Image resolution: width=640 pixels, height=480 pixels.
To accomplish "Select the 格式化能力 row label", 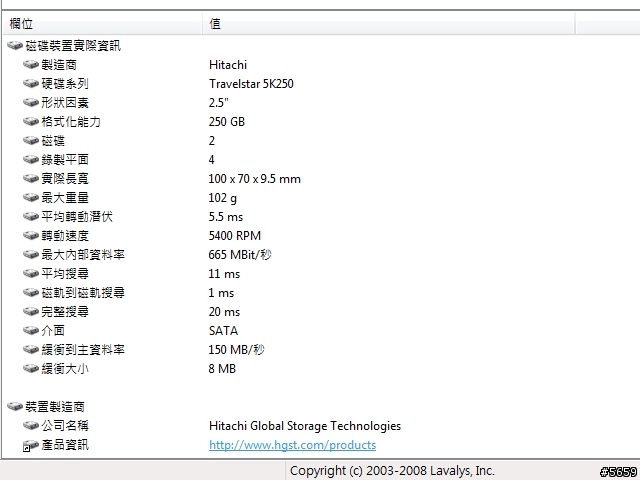I will pyautogui.click(x=71, y=121).
